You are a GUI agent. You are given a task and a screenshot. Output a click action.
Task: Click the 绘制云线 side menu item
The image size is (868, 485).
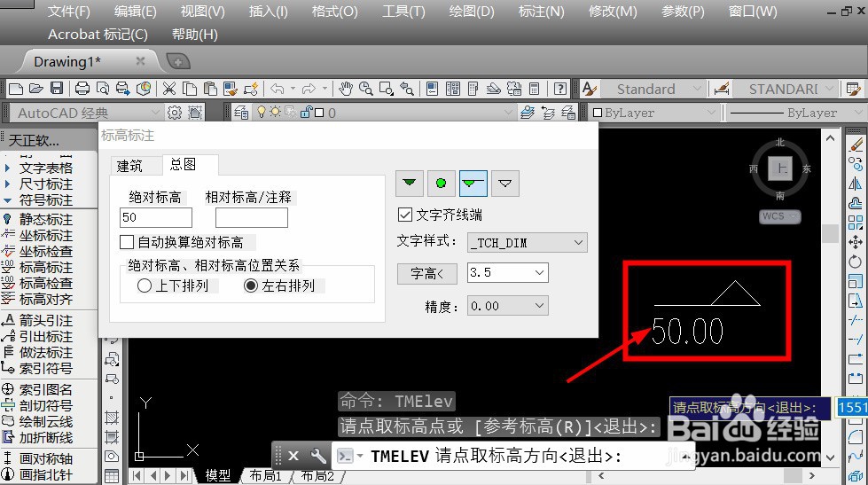click(x=46, y=422)
